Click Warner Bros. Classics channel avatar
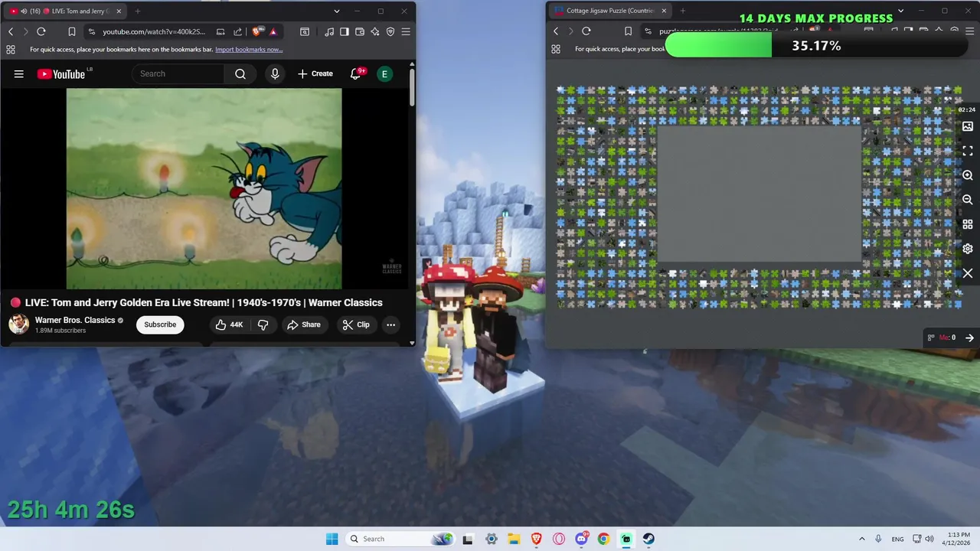The height and width of the screenshot is (551, 980). [19, 324]
